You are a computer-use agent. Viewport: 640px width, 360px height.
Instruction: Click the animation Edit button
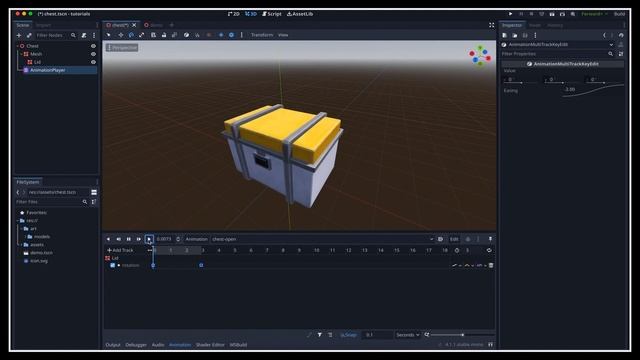(454, 239)
